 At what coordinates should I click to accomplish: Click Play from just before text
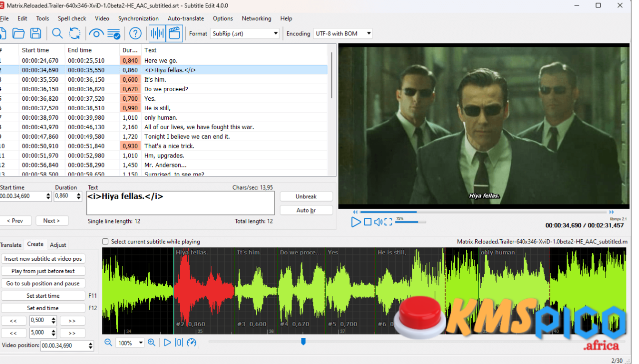click(43, 271)
